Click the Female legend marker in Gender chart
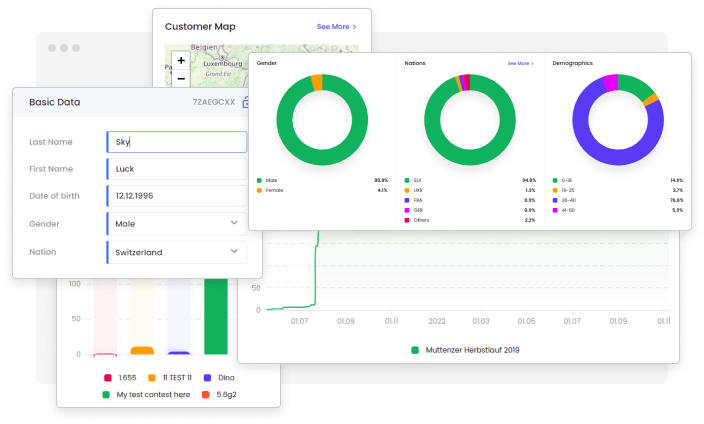The image size is (704, 424). click(x=259, y=189)
